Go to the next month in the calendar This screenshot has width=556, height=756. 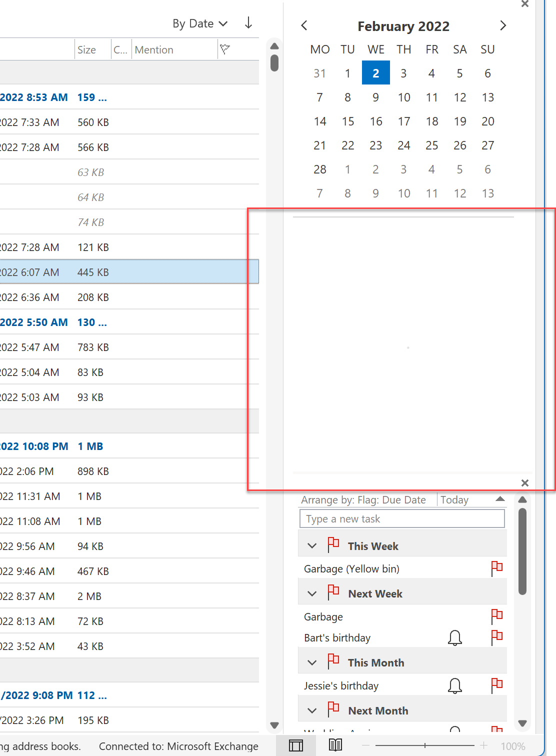click(503, 25)
